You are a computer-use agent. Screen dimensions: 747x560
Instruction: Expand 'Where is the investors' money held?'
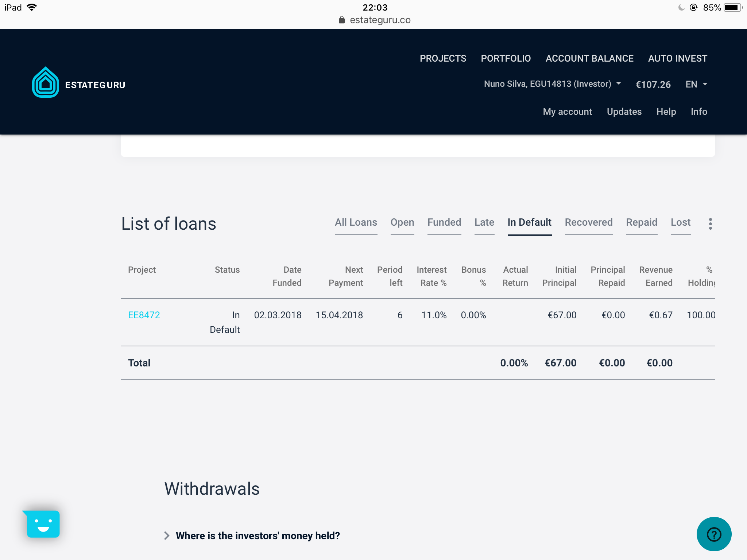coord(258,536)
